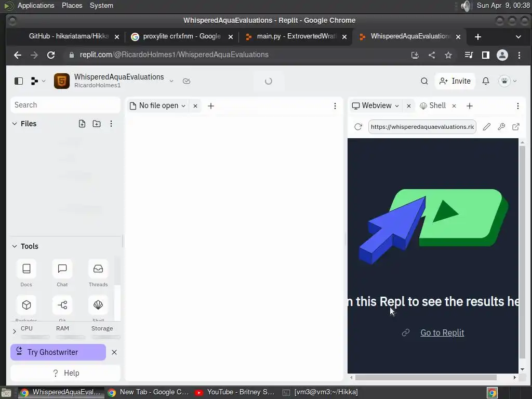The width and height of the screenshot is (532, 399).
Task: Add new tab in Webview pane
Action: click(470, 106)
